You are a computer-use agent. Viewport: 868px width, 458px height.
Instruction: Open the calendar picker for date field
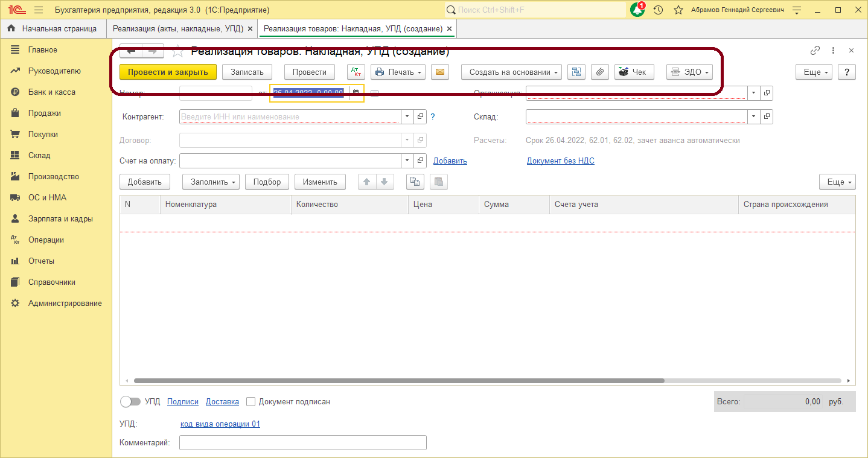[356, 93]
